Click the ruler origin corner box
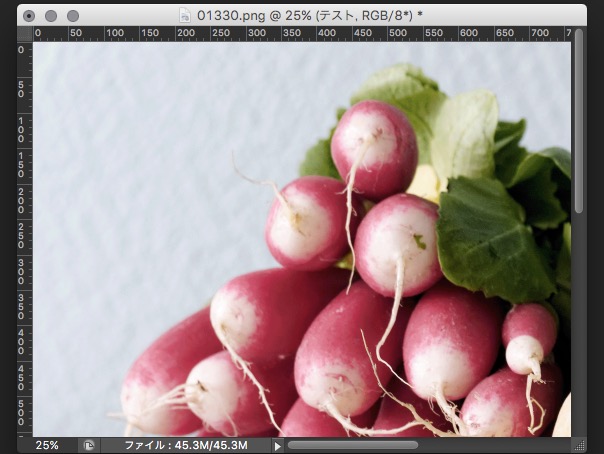604x454 pixels. (24, 33)
